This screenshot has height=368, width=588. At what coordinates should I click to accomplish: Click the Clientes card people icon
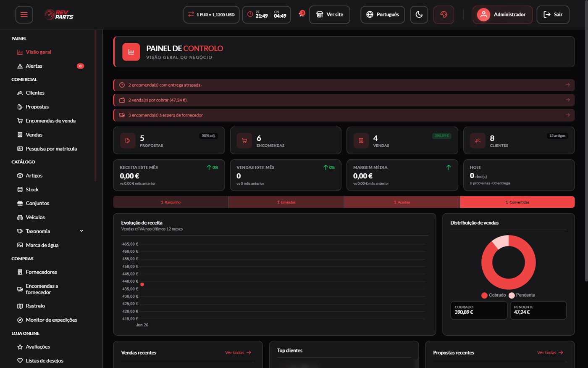tap(478, 140)
